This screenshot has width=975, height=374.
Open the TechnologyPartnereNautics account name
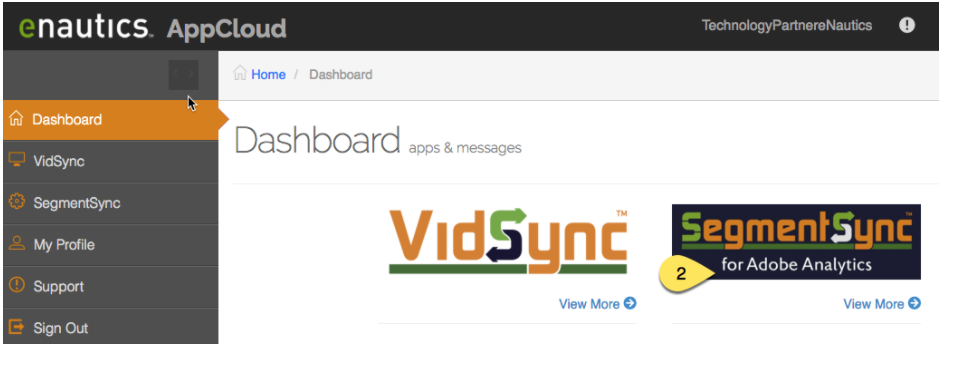click(787, 26)
